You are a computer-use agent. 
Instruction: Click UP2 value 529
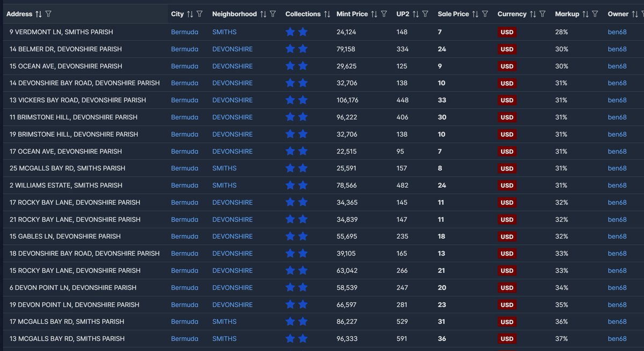(402, 321)
